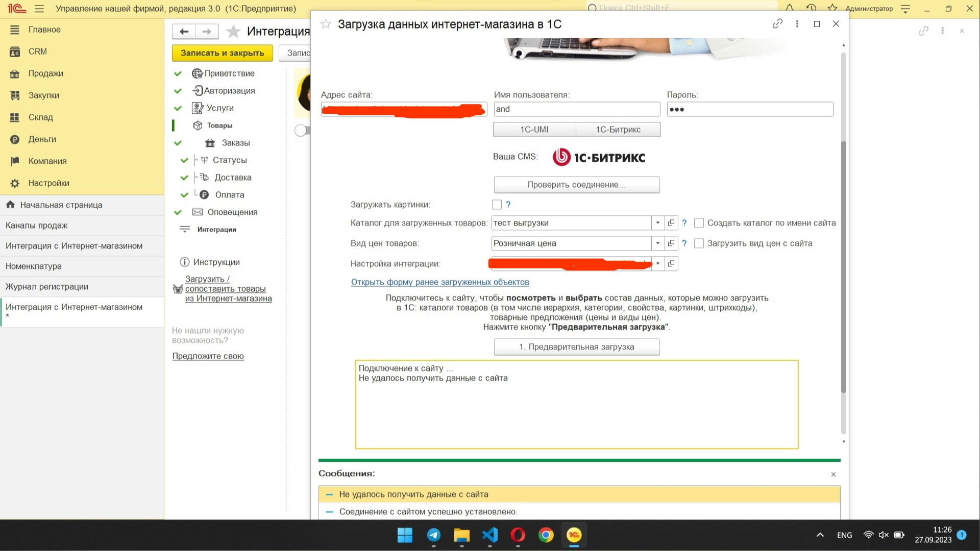This screenshot has width=980, height=551.
Task: Add dialog to favorites with star icon
Action: tap(326, 24)
